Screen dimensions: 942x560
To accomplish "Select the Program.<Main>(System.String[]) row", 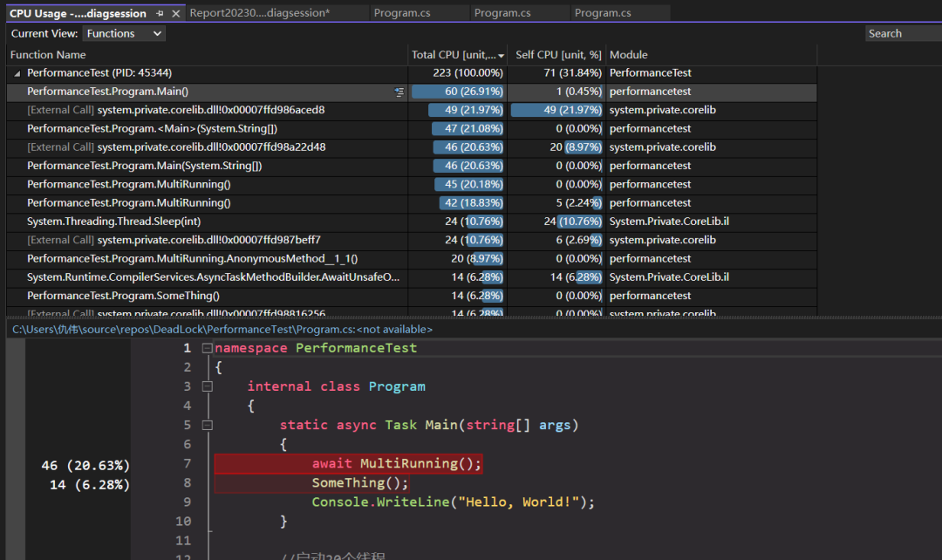I will 412,129.
